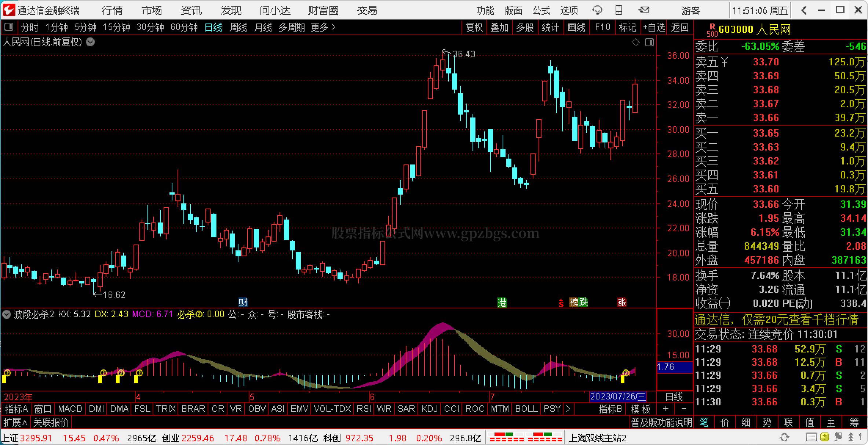Screen dimensions: 868x445
Task: Open the dropdown beside 人民网(日线.前复权)
Action: (90, 42)
